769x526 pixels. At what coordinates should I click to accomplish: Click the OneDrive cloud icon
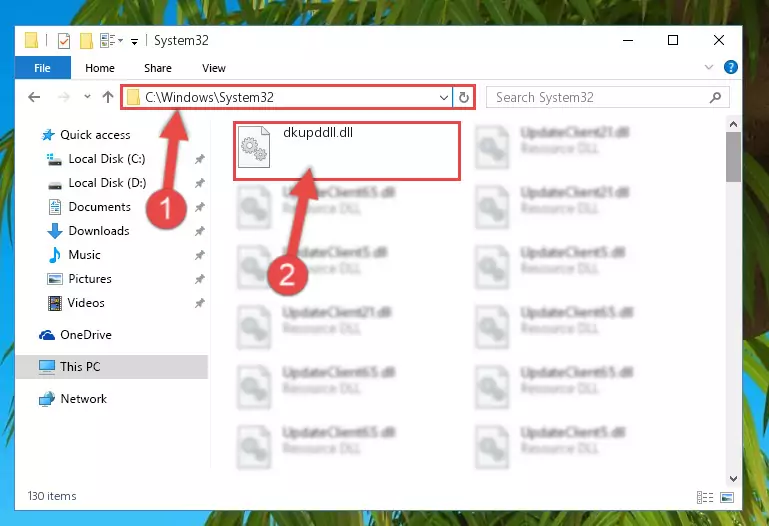tap(47, 335)
